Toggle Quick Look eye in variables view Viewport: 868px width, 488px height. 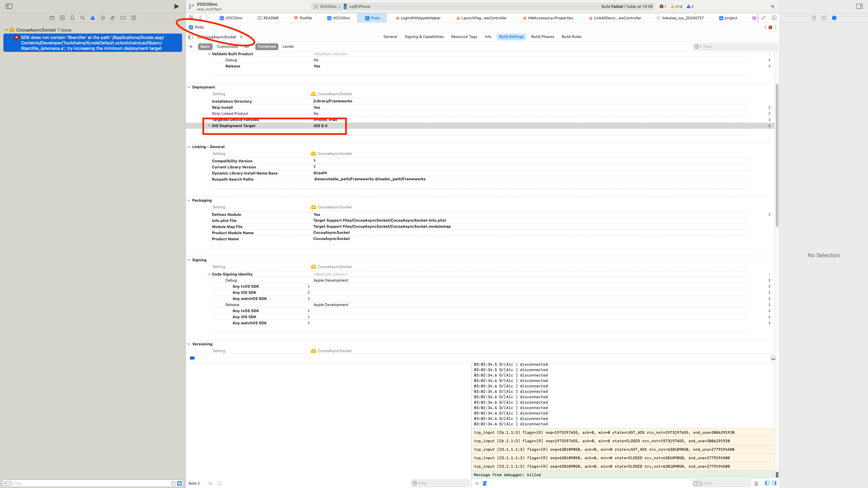point(210,484)
